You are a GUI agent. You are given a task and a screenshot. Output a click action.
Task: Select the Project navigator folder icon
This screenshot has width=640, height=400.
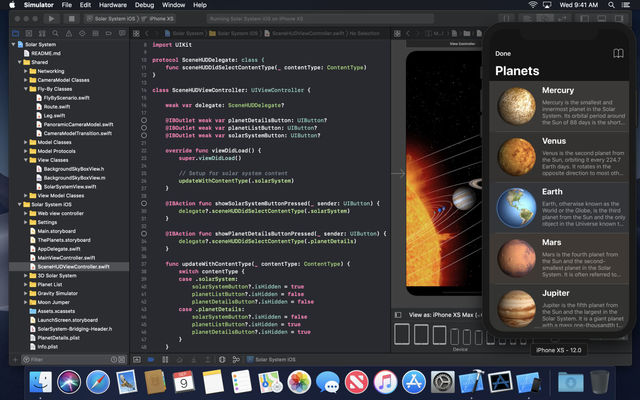16,33
